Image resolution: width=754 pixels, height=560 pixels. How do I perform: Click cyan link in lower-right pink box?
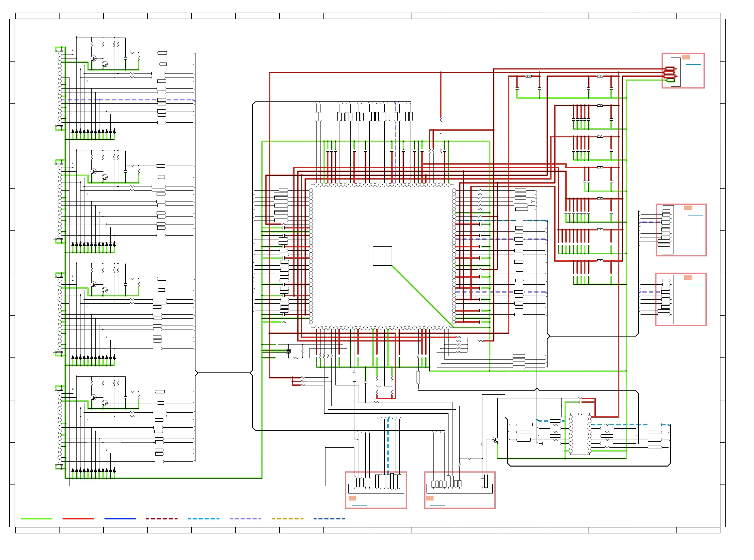click(x=695, y=285)
